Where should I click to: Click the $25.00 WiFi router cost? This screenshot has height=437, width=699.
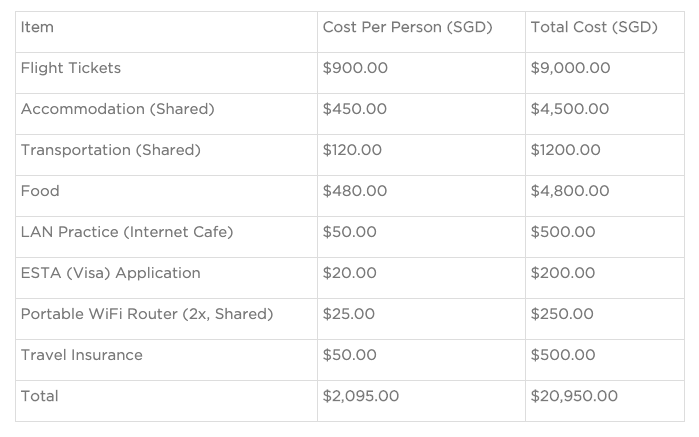coord(349,314)
